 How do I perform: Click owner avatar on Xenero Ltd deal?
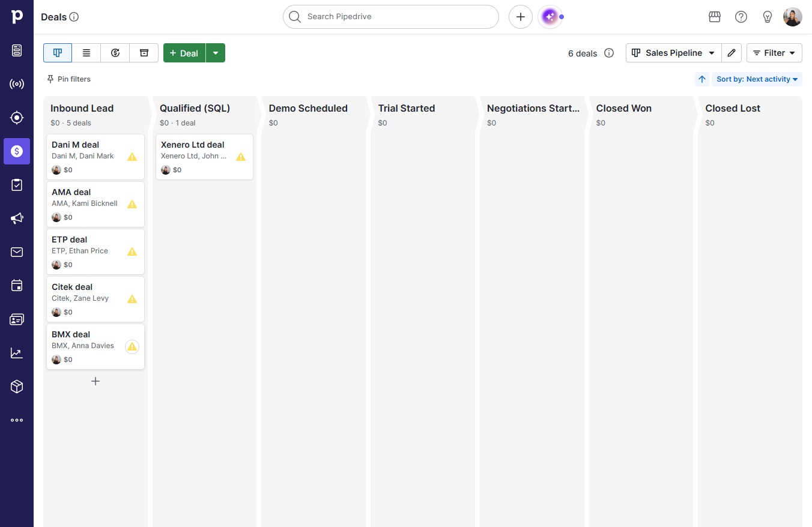(166, 170)
